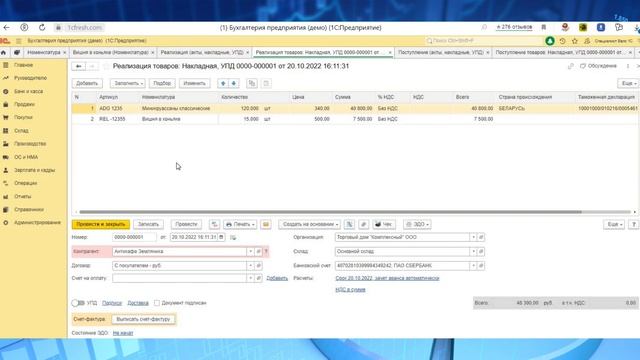Click the Дт/Кт postings icon beside Провести

pyautogui.click(x=214, y=224)
